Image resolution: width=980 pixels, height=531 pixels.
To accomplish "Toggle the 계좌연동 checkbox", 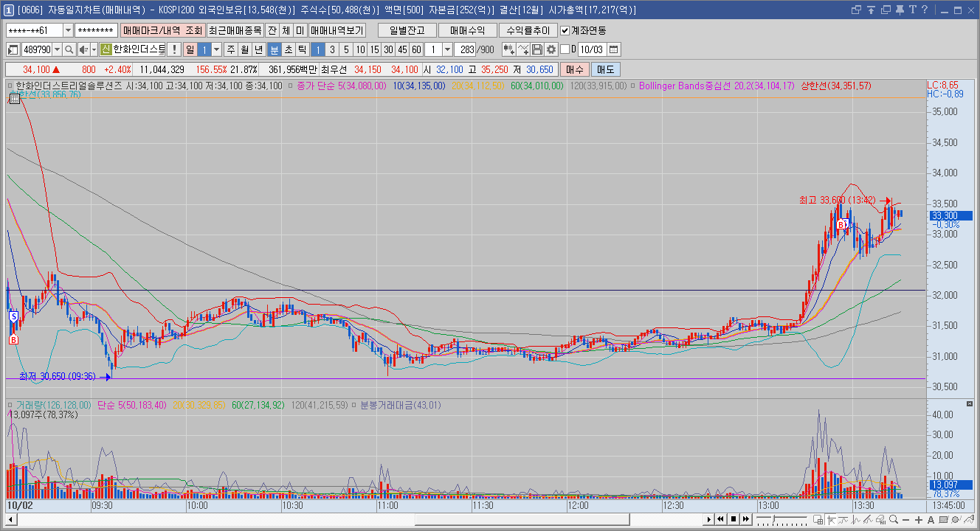I will pyautogui.click(x=565, y=30).
